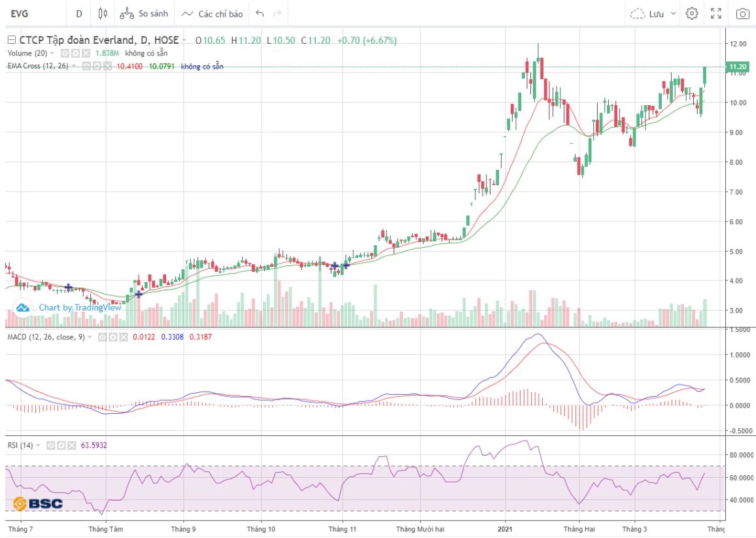The height and width of the screenshot is (538, 756).
Task: Click the EVG symbol search field
Action: 33,13
